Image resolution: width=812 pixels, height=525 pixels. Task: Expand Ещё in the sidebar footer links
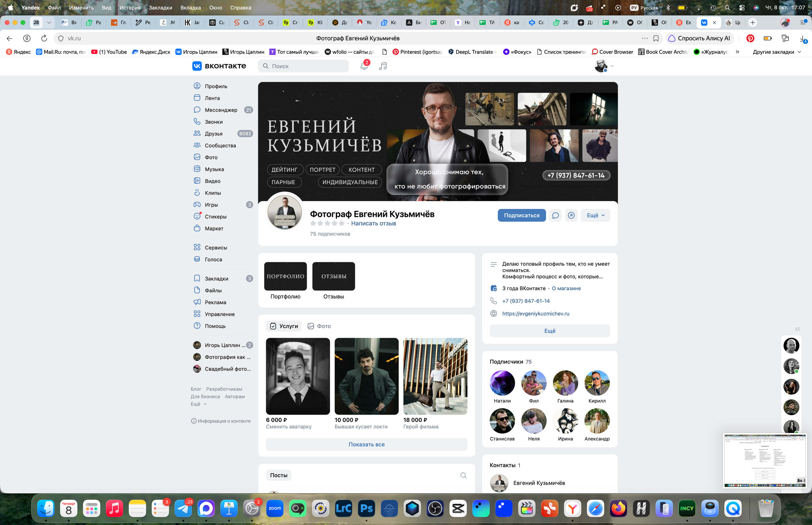[198, 404]
